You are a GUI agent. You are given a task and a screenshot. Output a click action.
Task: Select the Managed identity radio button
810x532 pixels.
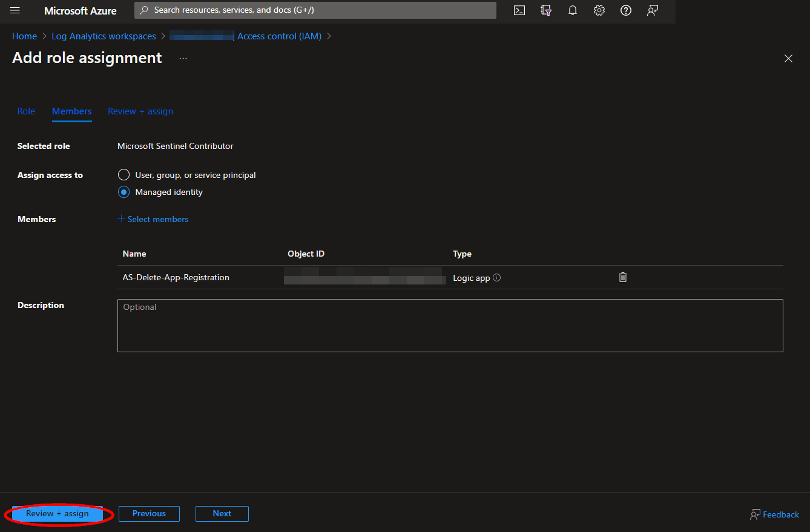pyautogui.click(x=123, y=192)
